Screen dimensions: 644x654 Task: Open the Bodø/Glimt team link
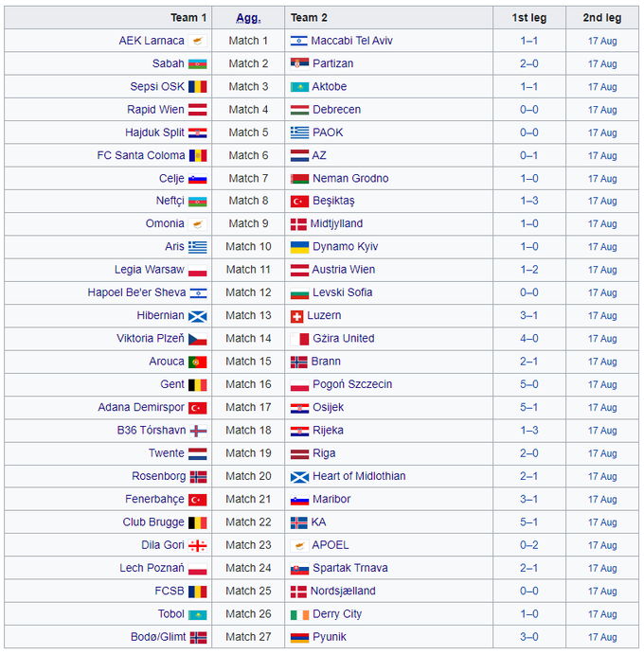pos(157,637)
